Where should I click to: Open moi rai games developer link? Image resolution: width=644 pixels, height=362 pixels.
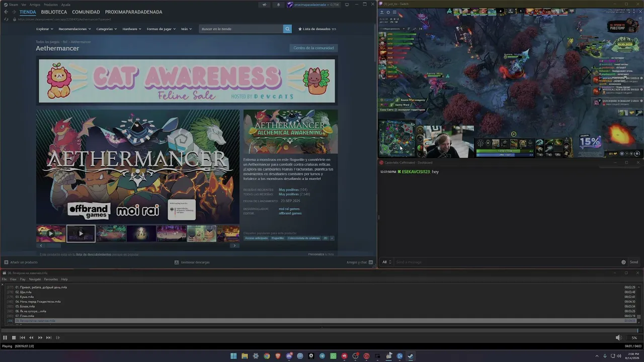point(289,209)
